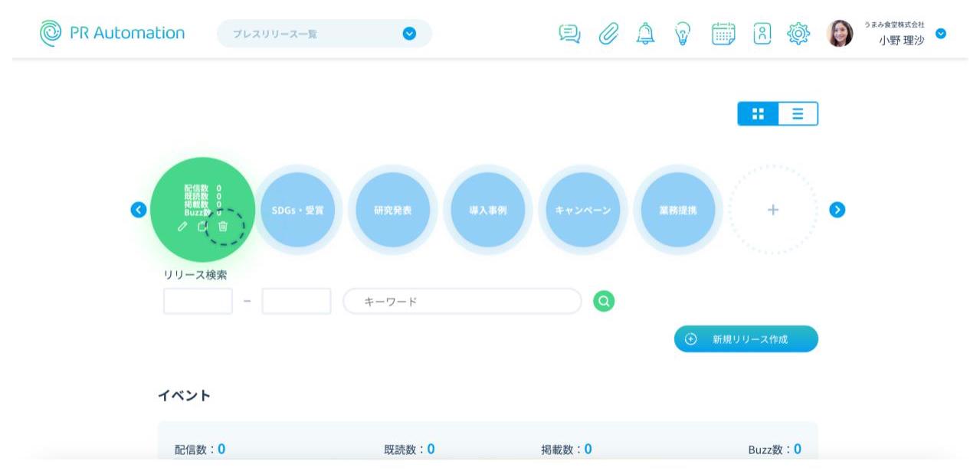Open the calendar icon
The height and width of the screenshot is (474, 980).
pos(723,34)
